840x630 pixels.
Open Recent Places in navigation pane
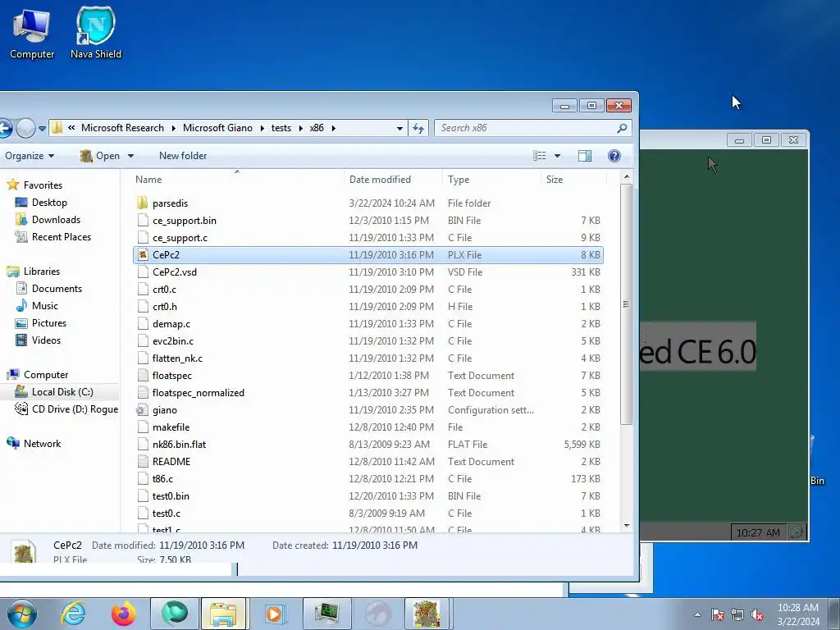tap(61, 237)
